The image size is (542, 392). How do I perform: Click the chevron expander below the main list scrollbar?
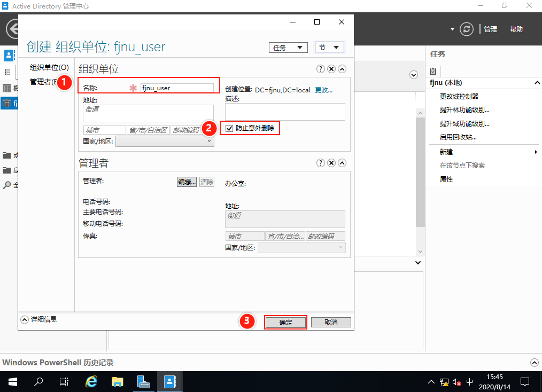click(x=418, y=263)
